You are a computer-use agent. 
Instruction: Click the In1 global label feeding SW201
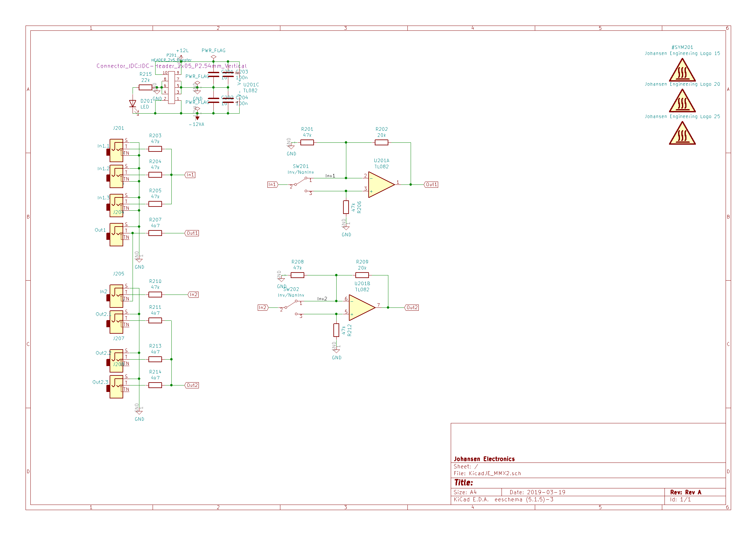tap(273, 184)
